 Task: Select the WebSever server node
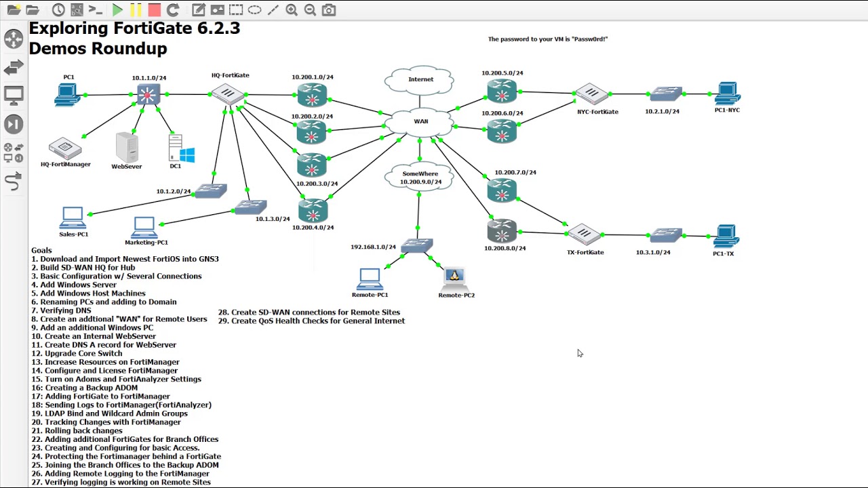pos(127,147)
